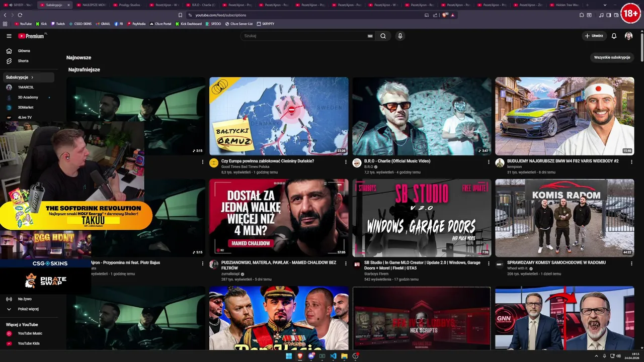Open the Good Times Bad Times Polska channel link

pos(245,166)
